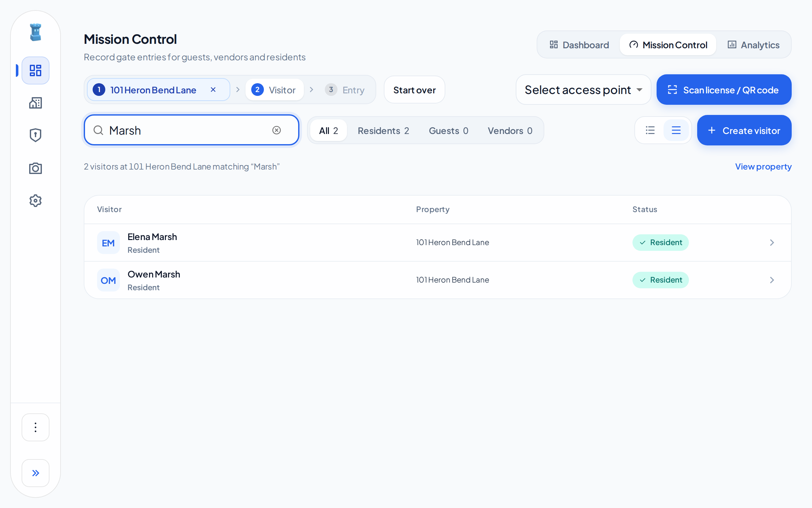Filter by Guests 0
The height and width of the screenshot is (508, 812).
point(449,131)
